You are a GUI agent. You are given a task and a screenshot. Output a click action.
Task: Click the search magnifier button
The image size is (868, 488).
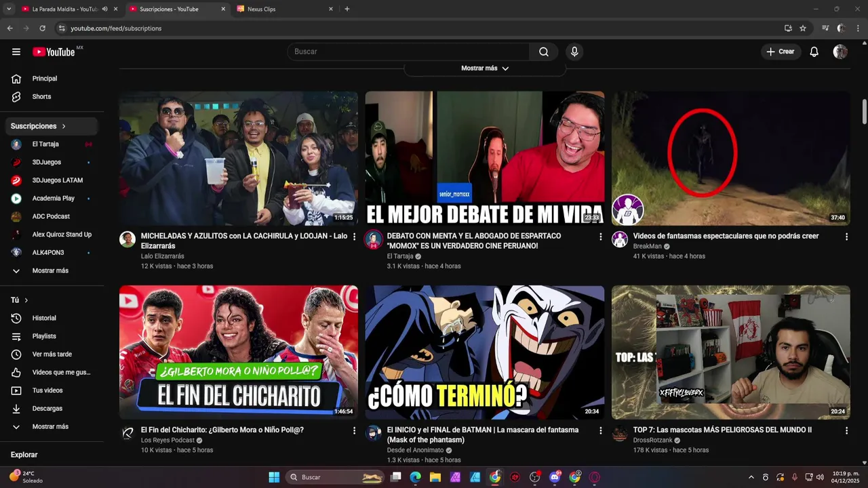click(544, 52)
